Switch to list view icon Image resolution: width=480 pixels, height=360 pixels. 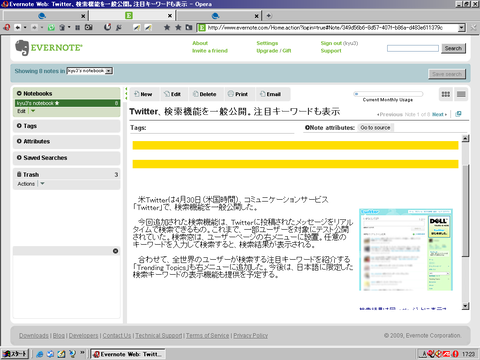461,94
